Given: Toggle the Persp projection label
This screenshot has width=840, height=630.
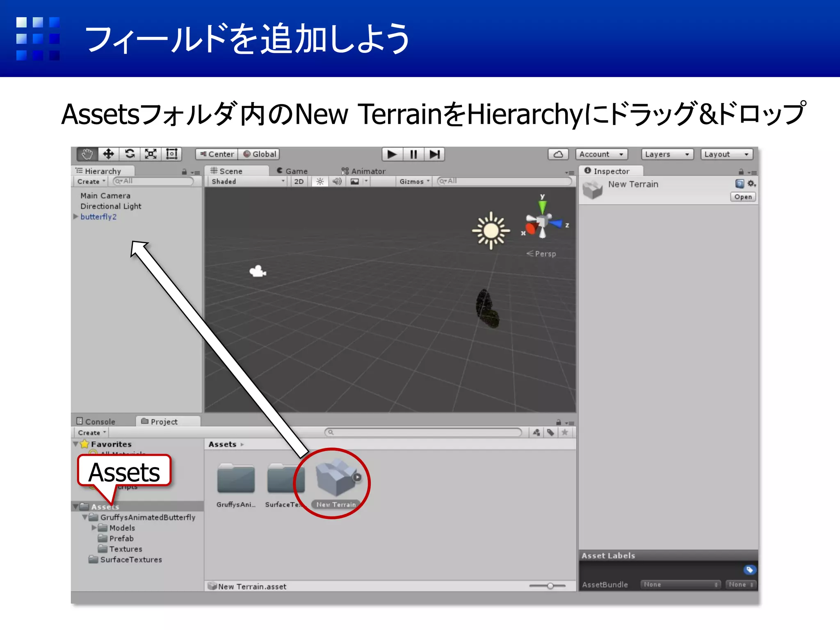Looking at the screenshot, I should click(x=541, y=254).
